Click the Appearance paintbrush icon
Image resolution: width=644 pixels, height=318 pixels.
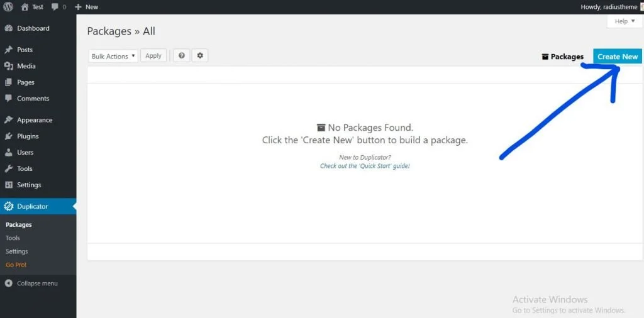(8, 120)
